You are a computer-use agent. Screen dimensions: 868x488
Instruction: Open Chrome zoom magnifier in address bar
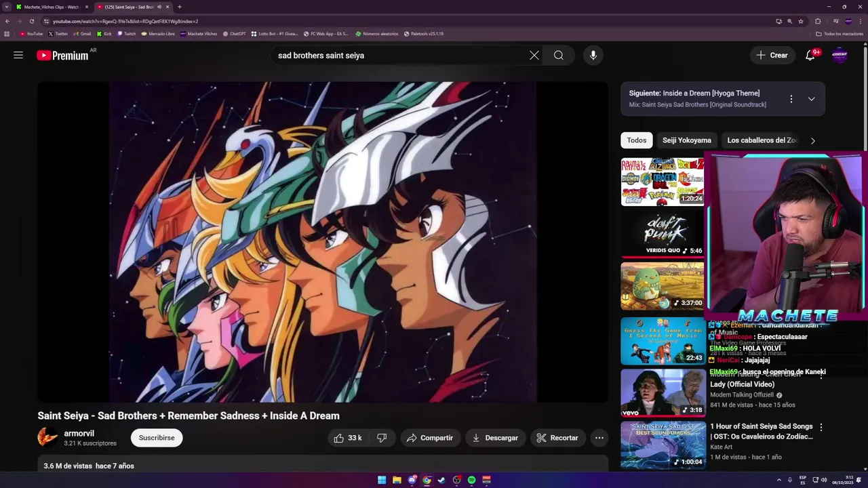click(x=790, y=21)
